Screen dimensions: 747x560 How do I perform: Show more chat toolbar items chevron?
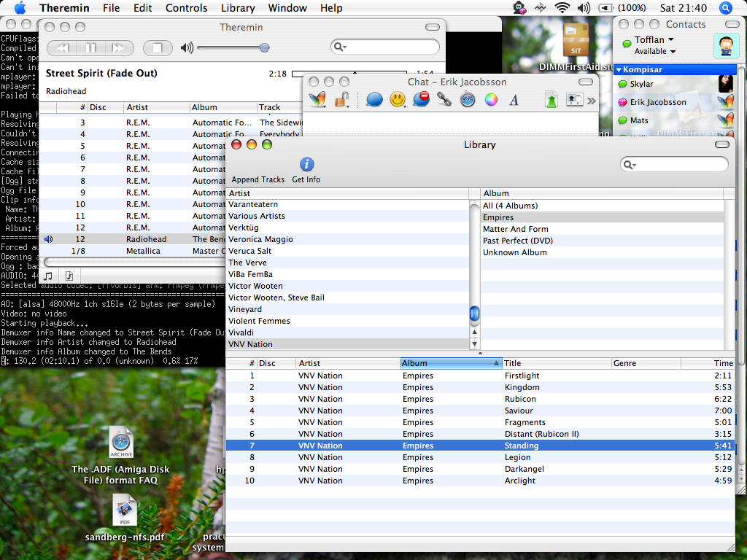591,101
